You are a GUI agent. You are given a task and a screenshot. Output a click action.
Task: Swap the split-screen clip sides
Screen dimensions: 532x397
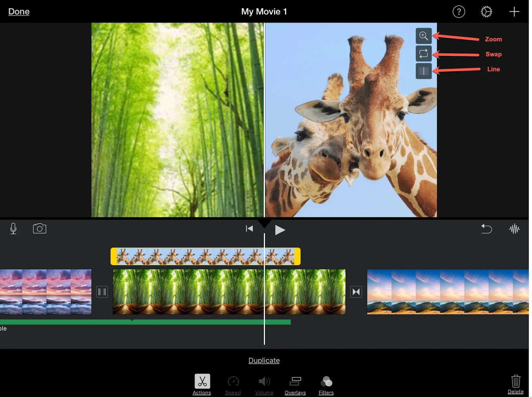[x=424, y=53]
